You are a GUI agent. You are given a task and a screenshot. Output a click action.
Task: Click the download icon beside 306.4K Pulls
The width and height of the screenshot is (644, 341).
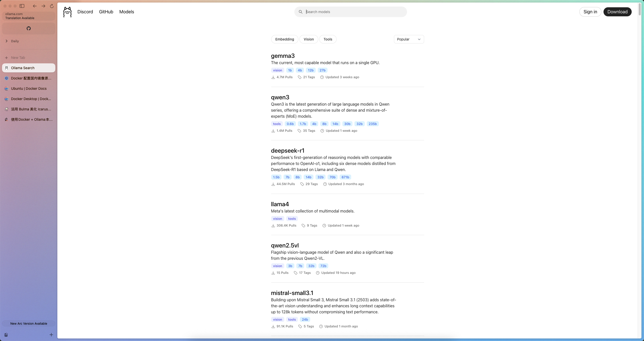[x=273, y=226]
